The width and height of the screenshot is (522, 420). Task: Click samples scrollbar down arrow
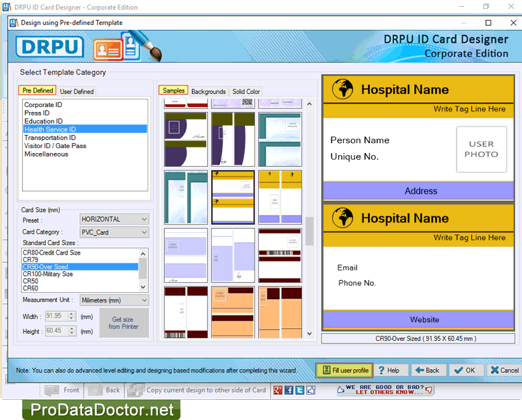click(309, 334)
